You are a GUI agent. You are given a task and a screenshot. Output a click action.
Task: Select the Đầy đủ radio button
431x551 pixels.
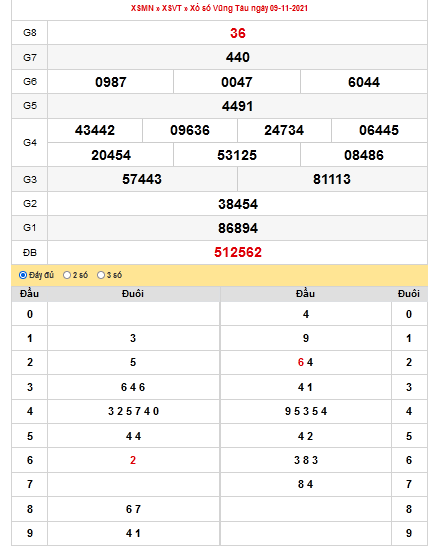pos(23,275)
